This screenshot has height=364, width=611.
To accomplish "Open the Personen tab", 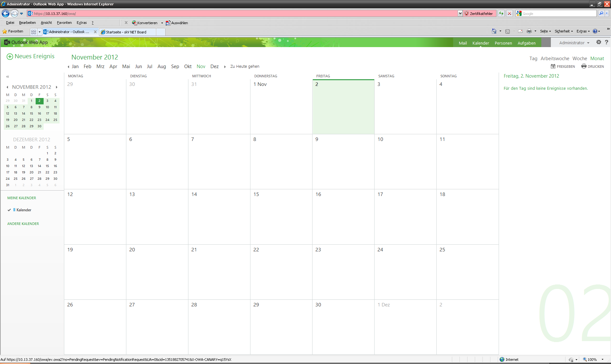I will 503,43.
